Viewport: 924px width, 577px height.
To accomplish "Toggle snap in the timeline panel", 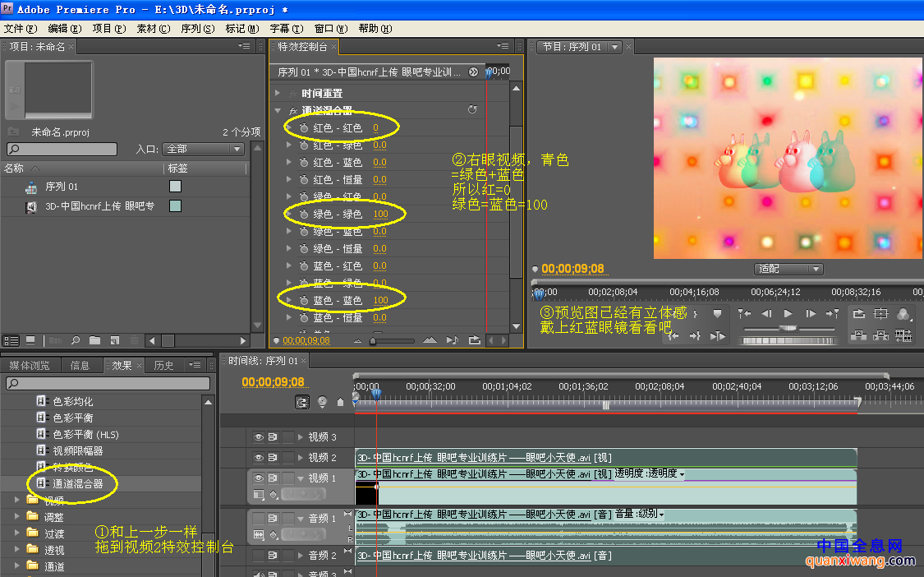I will pos(301,403).
